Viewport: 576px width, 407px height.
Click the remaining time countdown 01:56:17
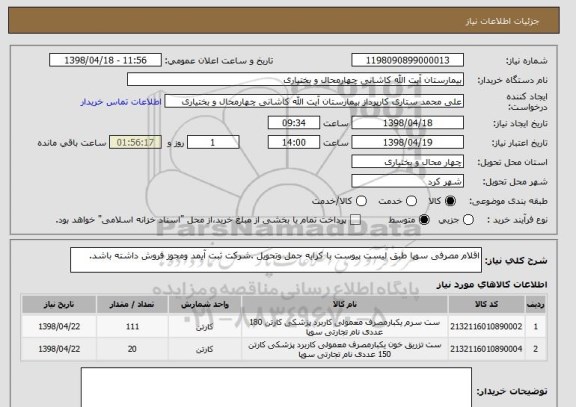pyautogui.click(x=135, y=142)
